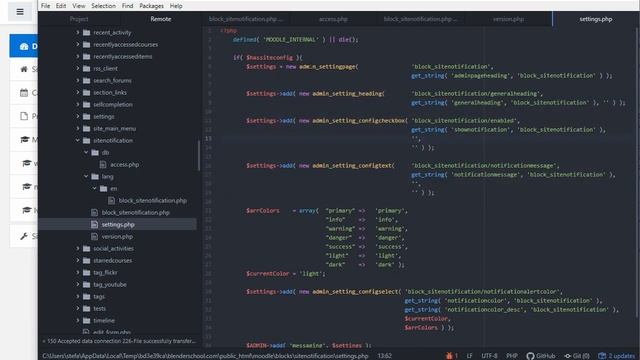Click the db folder icon
The width and height of the screenshot is (640, 360).
(x=95, y=152)
